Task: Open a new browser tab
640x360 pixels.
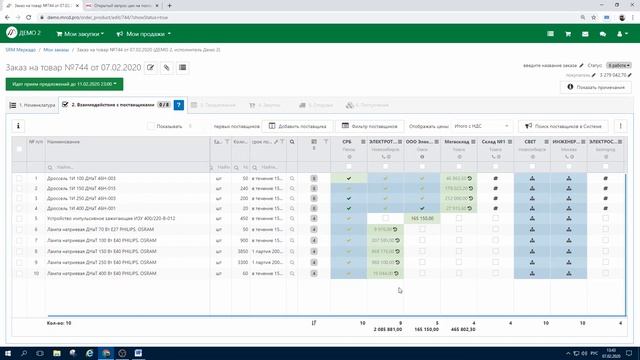Action: pos(169,6)
